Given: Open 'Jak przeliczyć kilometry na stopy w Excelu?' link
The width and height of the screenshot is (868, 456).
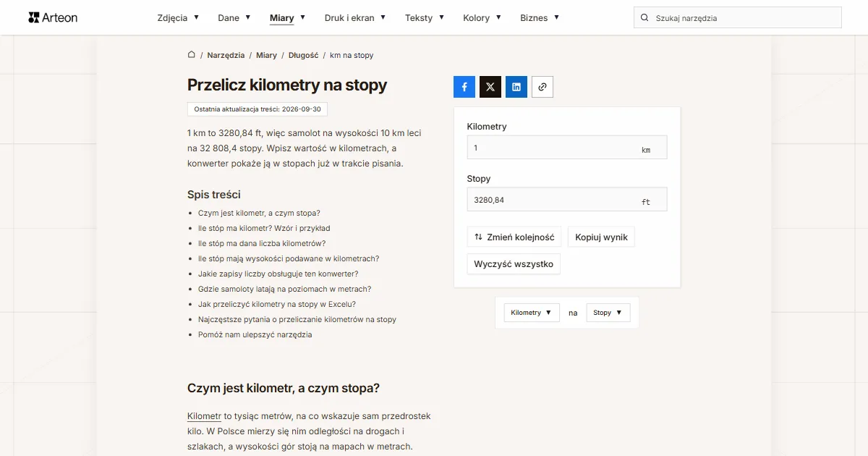Looking at the screenshot, I should pos(277,304).
